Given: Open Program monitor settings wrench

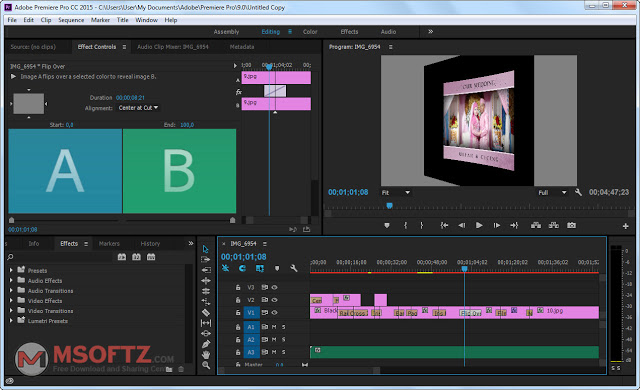Looking at the screenshot, I should (x=578, y=192).
